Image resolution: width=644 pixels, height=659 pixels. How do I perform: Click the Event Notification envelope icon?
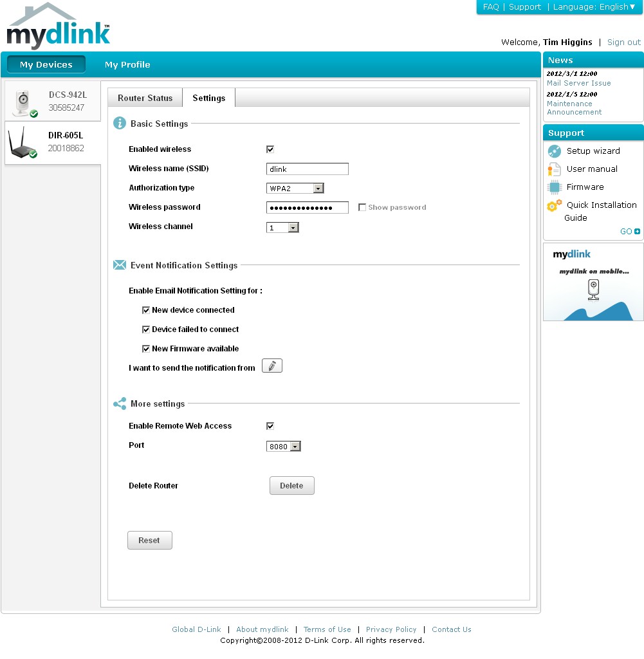(120, 265)
